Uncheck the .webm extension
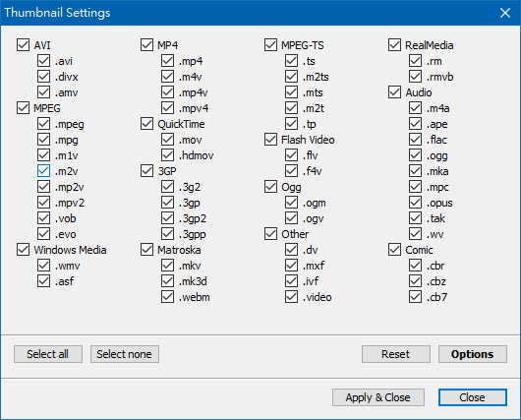 tap(167, 297)
